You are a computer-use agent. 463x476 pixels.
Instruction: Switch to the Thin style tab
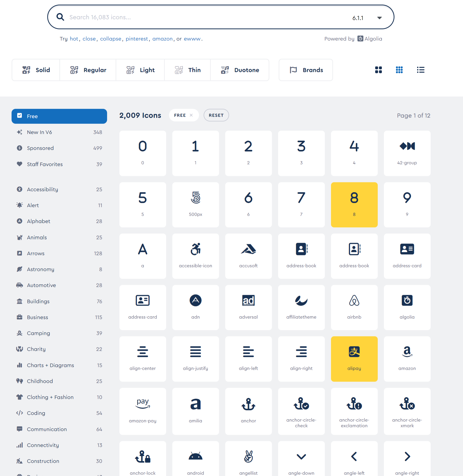[x=187, y=70]
